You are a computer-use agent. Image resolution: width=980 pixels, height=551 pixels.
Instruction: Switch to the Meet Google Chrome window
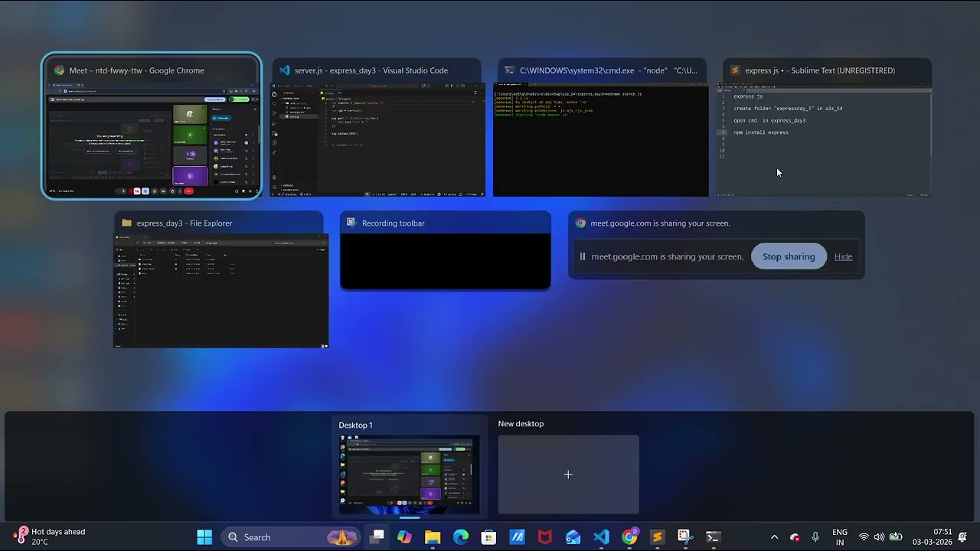pos(152,126)
